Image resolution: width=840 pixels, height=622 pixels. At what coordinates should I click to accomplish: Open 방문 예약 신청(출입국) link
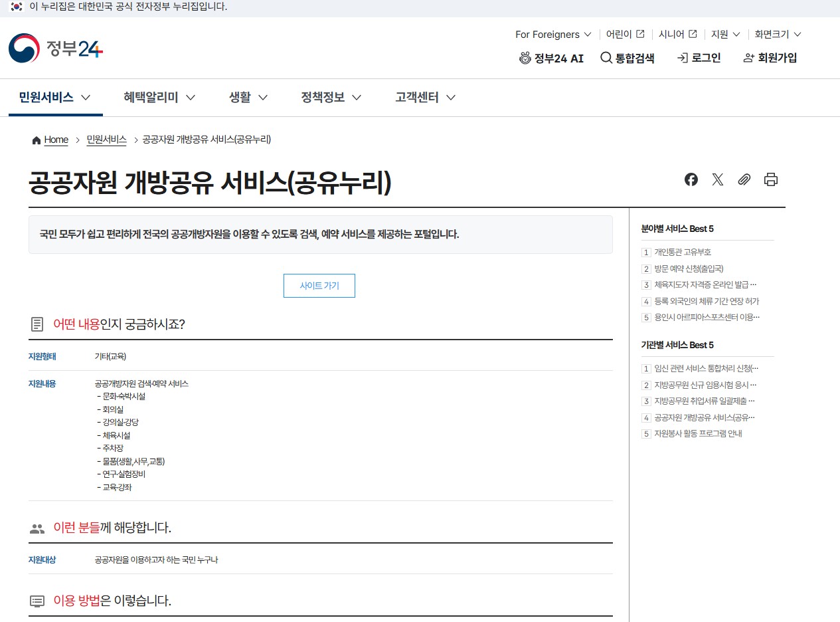pos(689,269)
